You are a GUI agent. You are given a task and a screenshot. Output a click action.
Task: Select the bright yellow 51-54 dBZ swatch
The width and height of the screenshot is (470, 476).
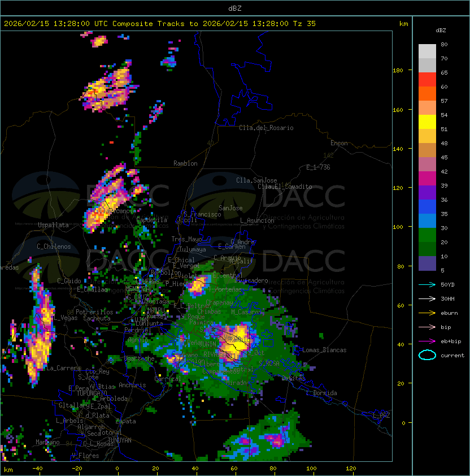[427, 122]
